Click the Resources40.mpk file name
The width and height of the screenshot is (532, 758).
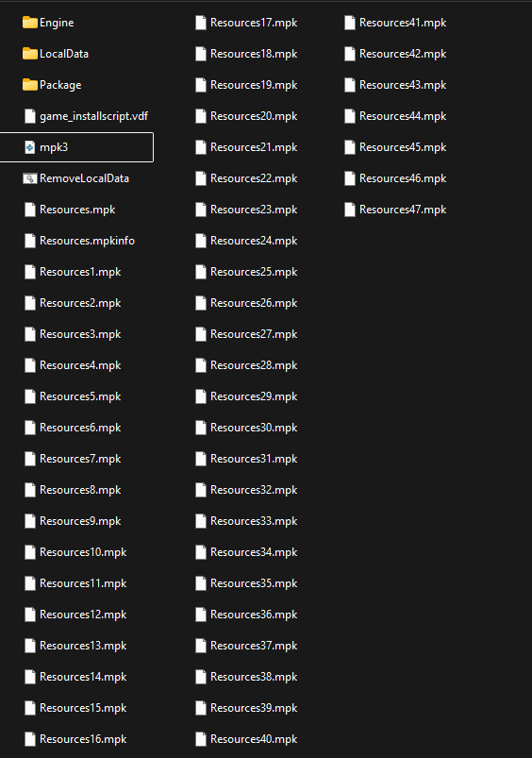pyautogui.click(x=254, y=739)
